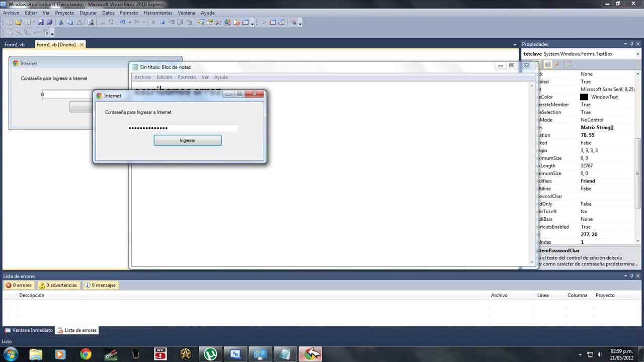This screenshot has width=644, height=362.
Task: Switch to Notepad window in taskbar
Action: (285, 354)
